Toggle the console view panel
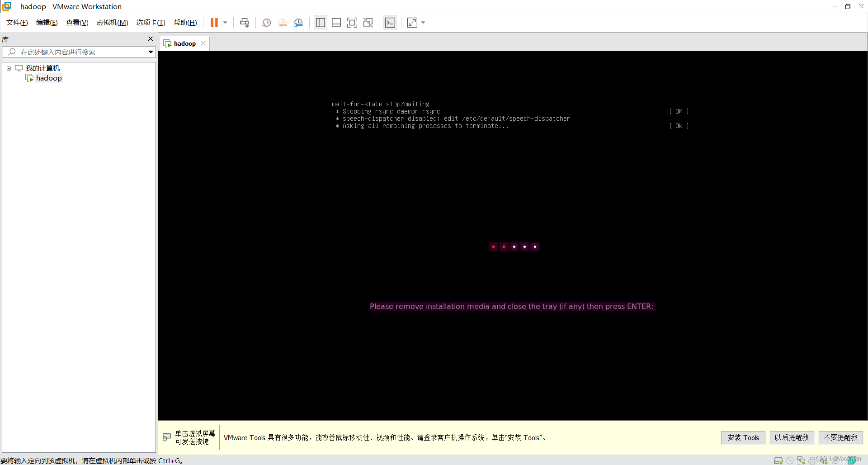The height and width of the screenshot is (465, 868). point(390,22)
